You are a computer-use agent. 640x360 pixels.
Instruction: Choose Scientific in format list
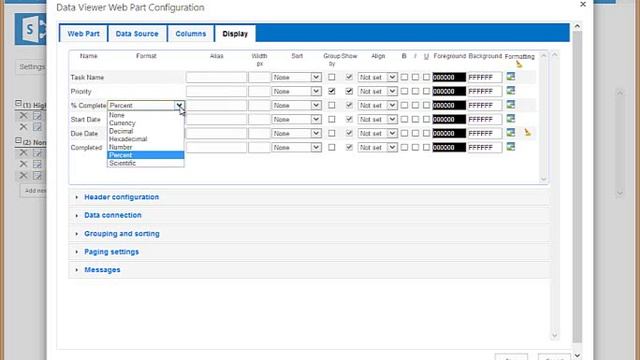click(x=145, y=163)
